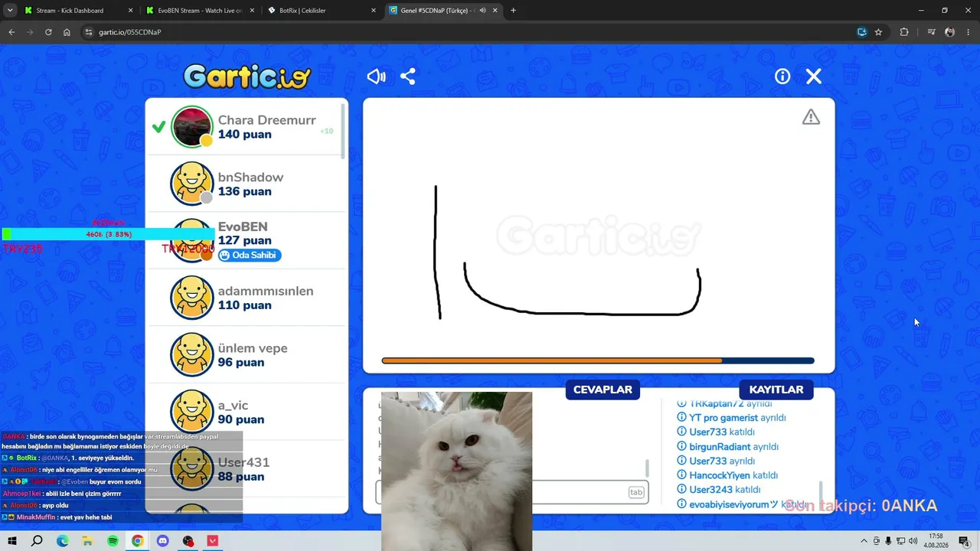
Task: Click the 'User3243 katıldı' log entry
Action: 719,490
